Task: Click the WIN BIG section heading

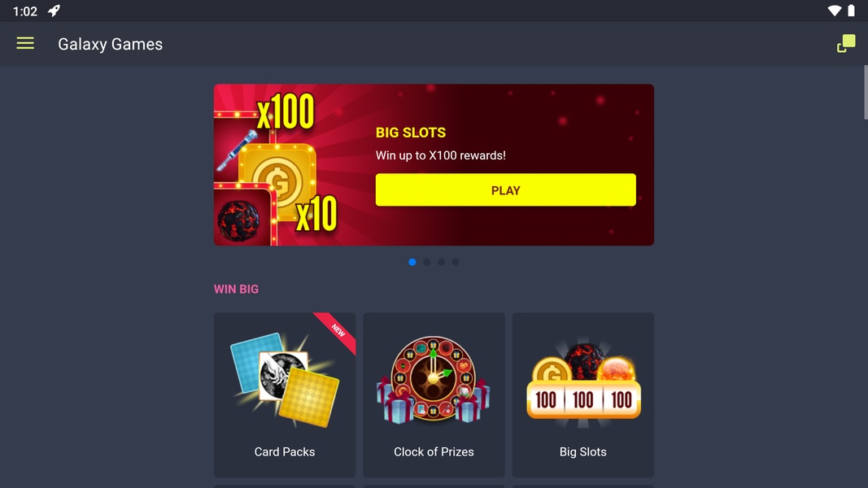Action: point(237,290)
